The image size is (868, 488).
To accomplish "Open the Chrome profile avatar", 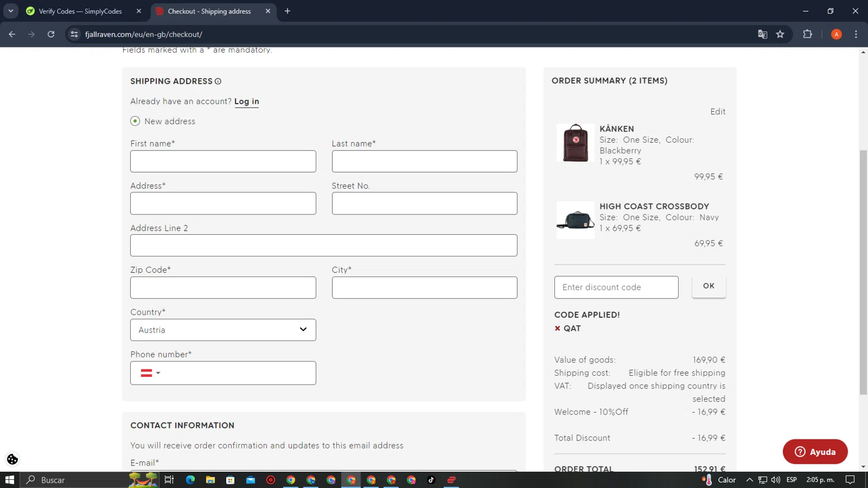I will pyautogui.click(x=836, y=34).
